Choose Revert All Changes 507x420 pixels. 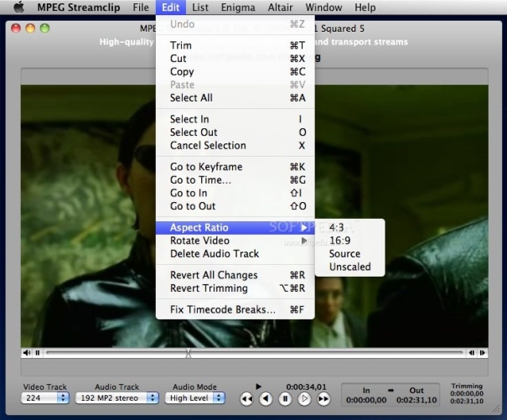tap(235, 275)
